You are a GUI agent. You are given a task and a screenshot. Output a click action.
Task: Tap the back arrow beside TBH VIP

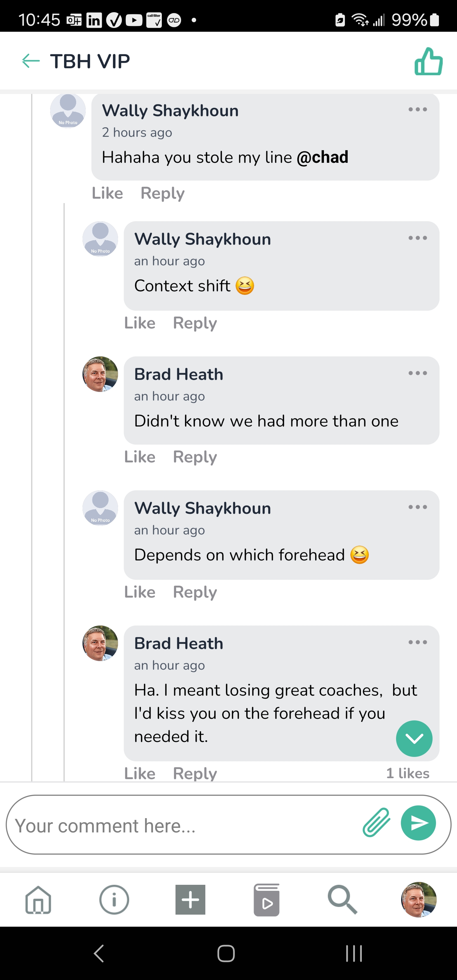(x=31, y=61)
